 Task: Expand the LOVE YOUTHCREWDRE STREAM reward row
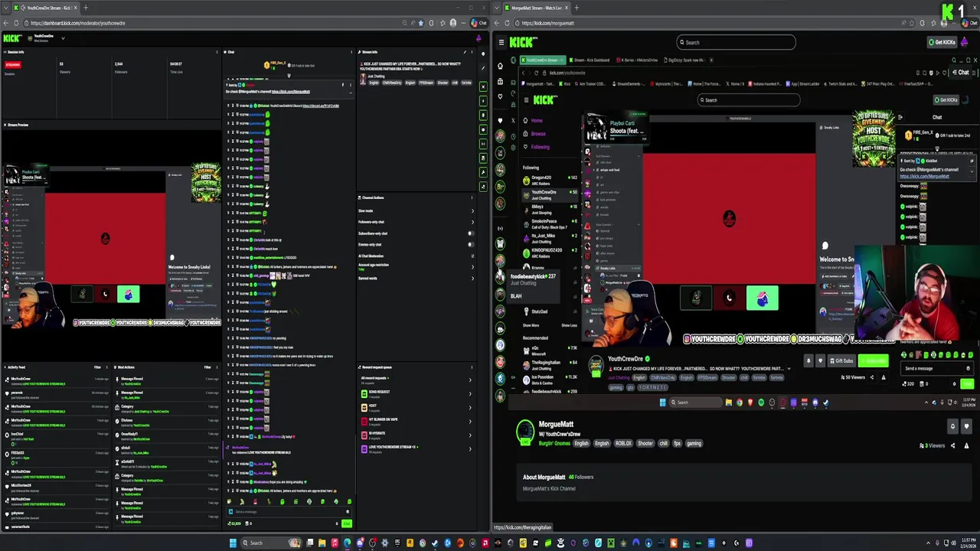[416, 448]
